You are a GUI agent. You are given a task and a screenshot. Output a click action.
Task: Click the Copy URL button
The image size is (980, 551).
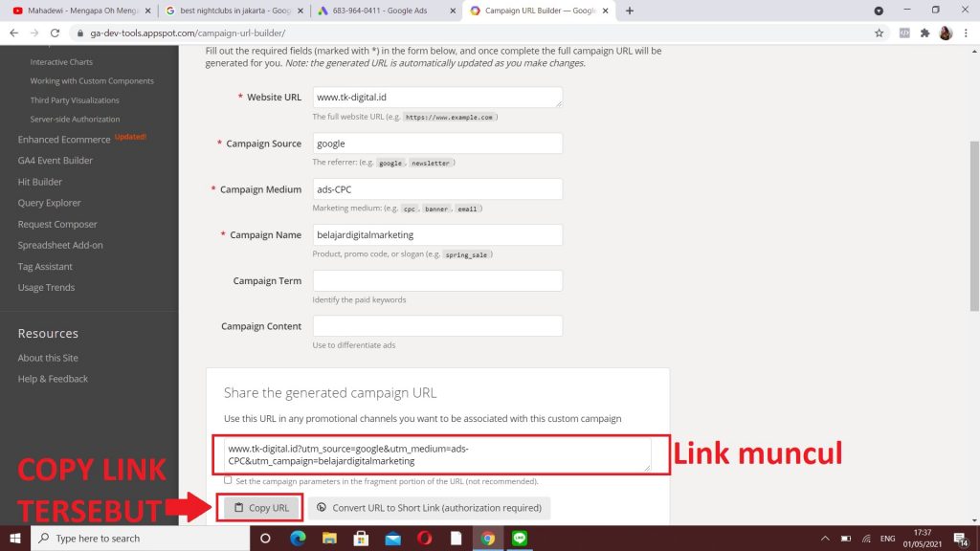click(x=259, y=508)
